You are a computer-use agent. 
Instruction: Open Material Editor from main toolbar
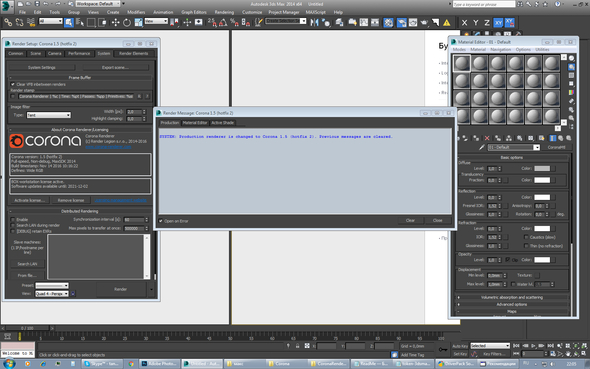coord(388,23)
